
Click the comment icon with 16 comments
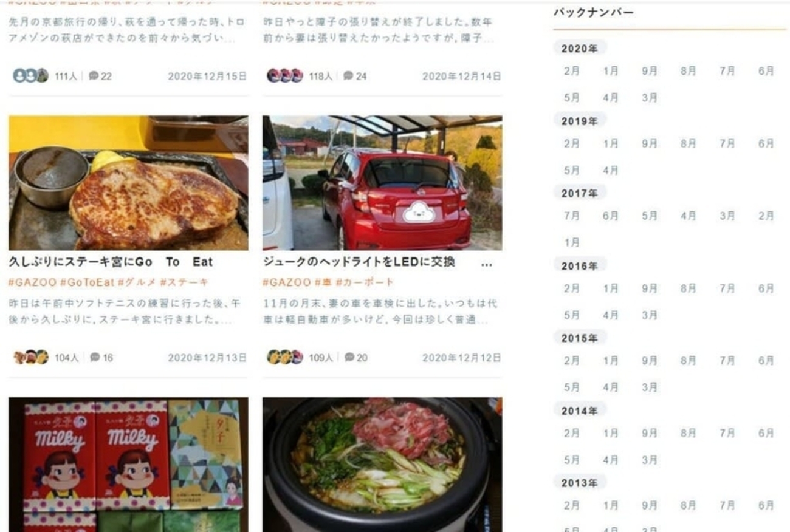pyautogui.click(x=95, y=357)
